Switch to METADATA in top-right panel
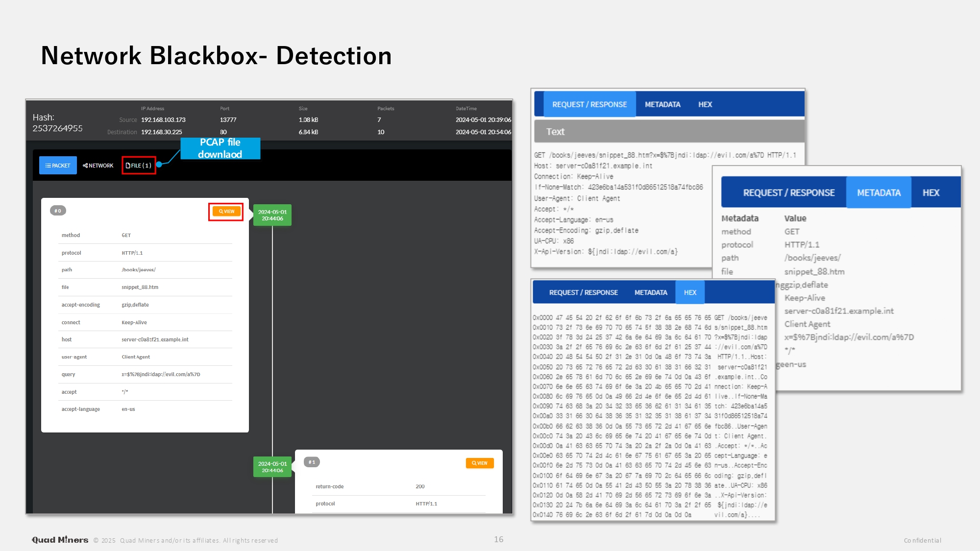 (x=662, y=104)
